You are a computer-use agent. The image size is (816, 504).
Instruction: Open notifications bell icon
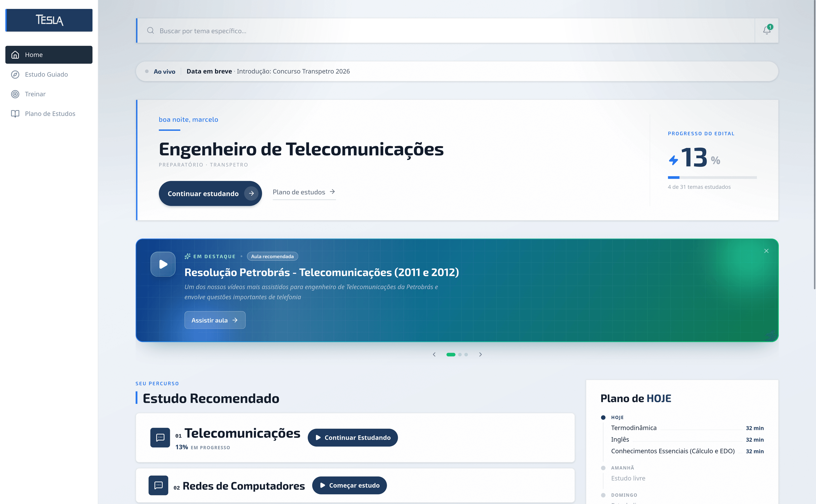(767, 30)
